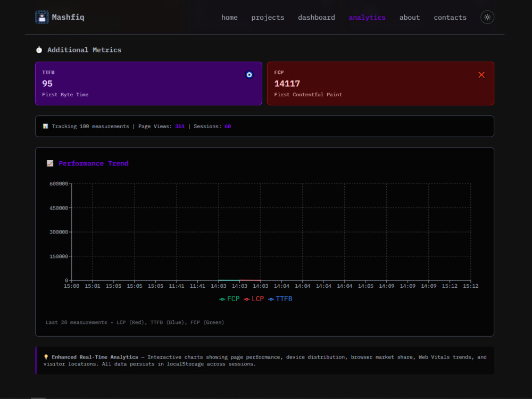Click the green FCP line segment on chart
The width and height of the screenshot is (532, 399).
(x=229, y=280)
